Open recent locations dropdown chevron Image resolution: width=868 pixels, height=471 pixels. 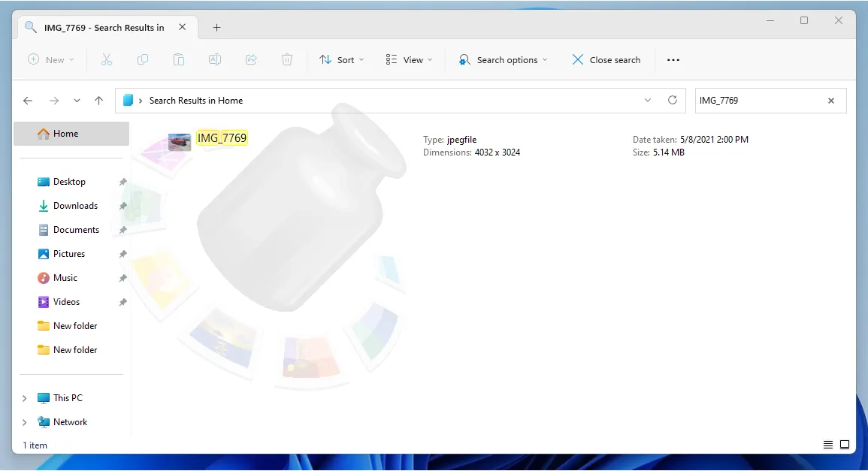(77, 101)
